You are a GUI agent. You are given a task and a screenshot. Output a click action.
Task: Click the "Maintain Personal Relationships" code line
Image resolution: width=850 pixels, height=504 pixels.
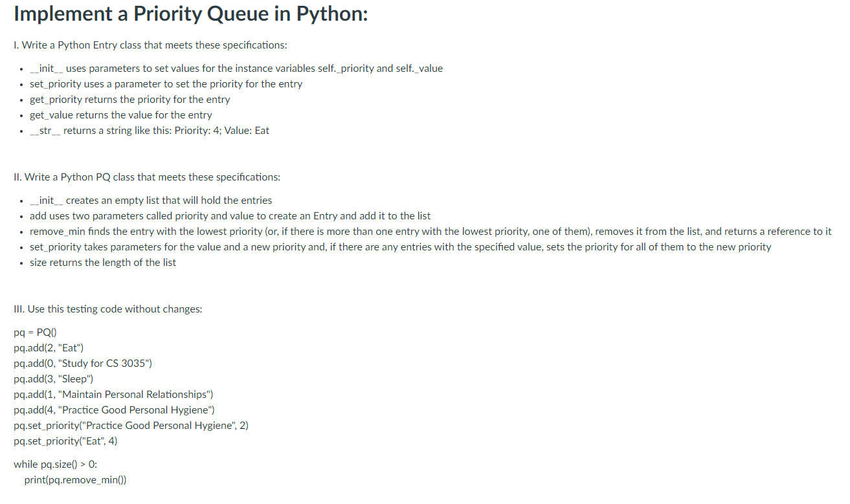click(x=113, y=395)
